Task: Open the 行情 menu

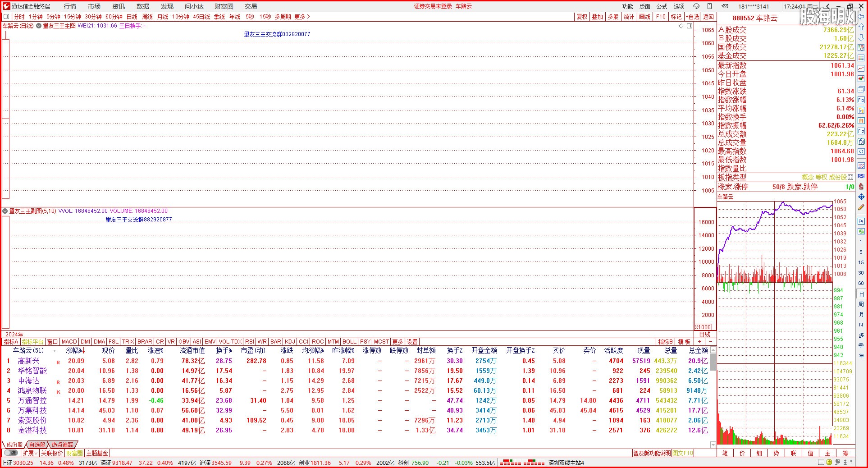Action: [x=70, y=6]
